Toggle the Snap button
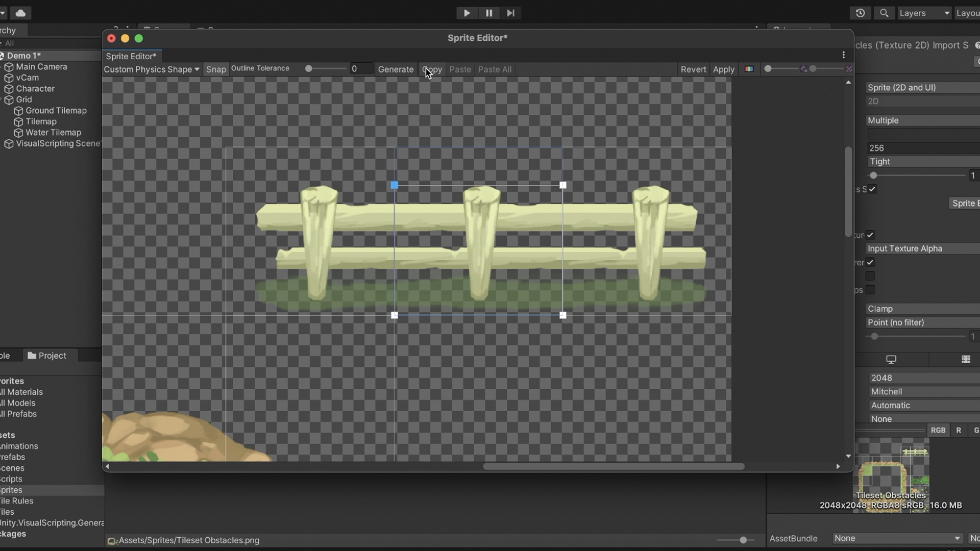Image resolution: width=980 pixels, height=551 pixels. pos(216,69)
